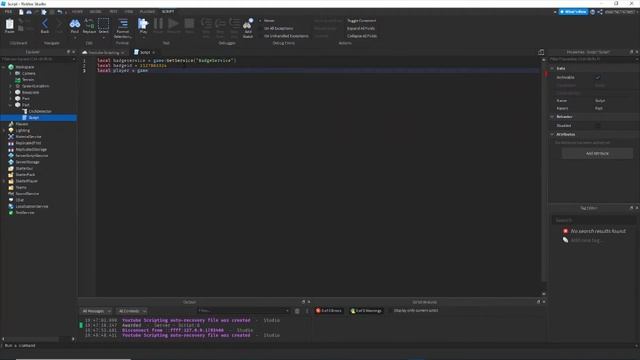The image size is (640, 360).
Task: Select StarterPack in Explorer
Action: [x=22, y=175]
